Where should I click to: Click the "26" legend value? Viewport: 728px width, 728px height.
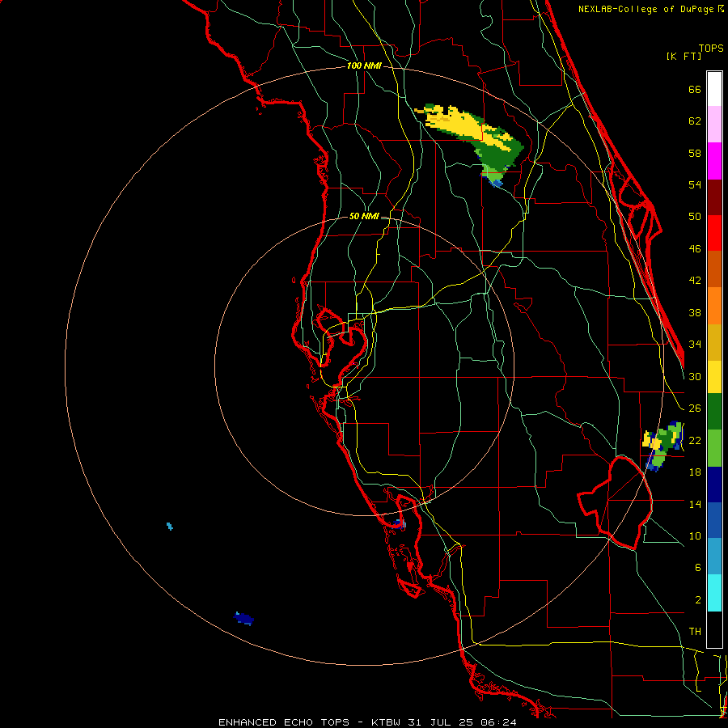click(695, 408)
